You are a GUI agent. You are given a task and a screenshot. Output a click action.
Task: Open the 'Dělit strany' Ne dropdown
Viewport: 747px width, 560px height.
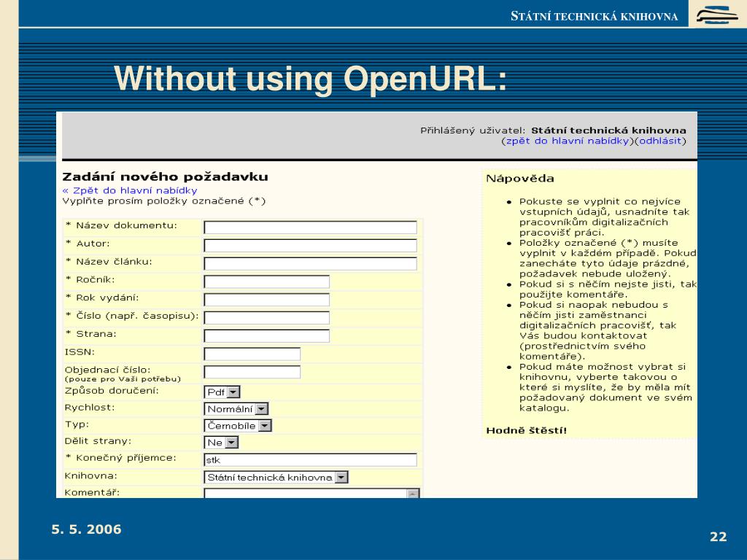coord(221,443)
